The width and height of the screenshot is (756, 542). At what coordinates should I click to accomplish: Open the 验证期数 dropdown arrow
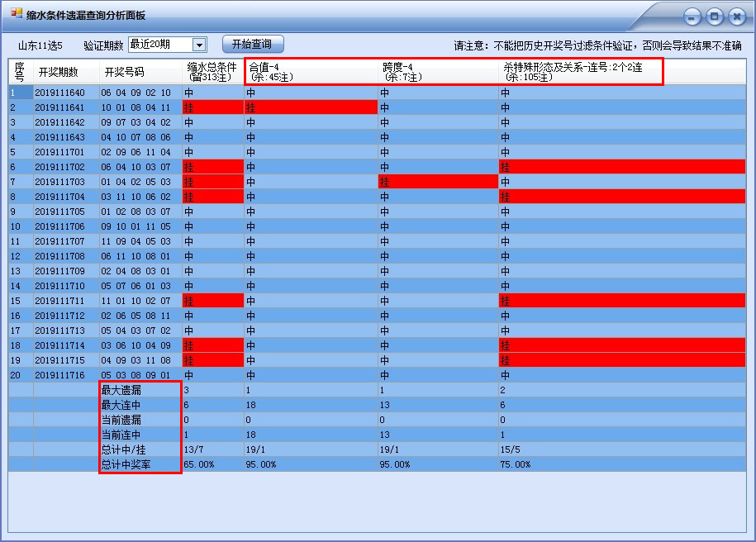(199, 45)
